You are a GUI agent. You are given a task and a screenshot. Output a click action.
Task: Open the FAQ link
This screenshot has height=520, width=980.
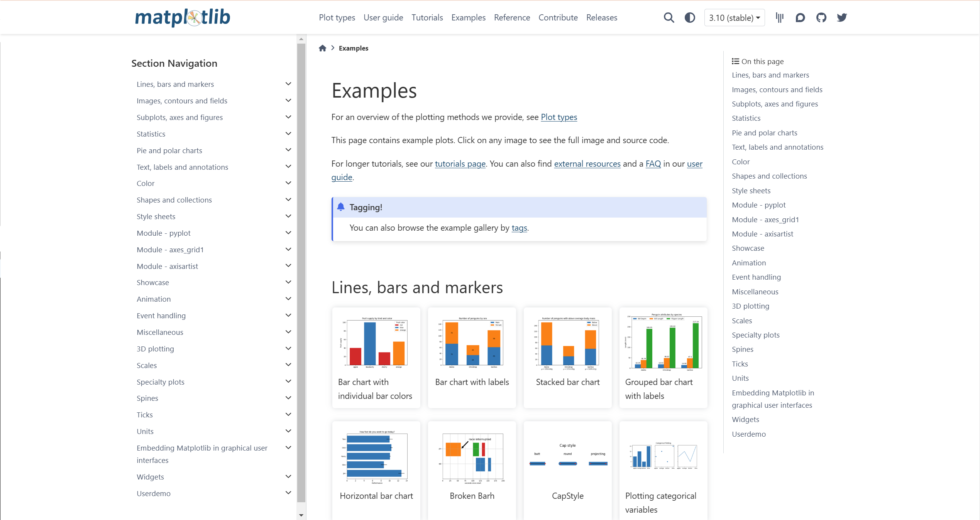tap(653, 164)
